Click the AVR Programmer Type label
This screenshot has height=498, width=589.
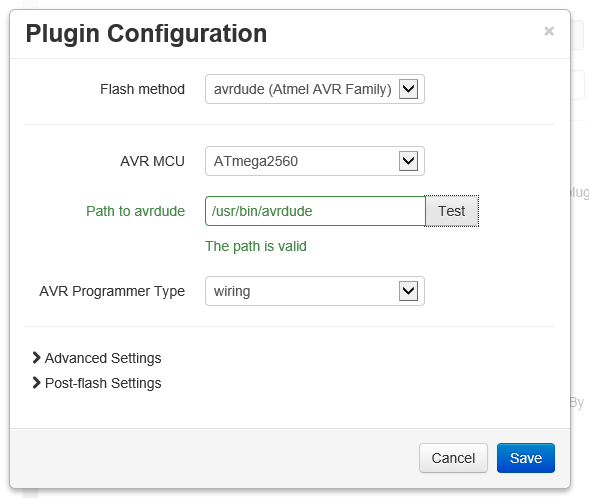(112, 291)
